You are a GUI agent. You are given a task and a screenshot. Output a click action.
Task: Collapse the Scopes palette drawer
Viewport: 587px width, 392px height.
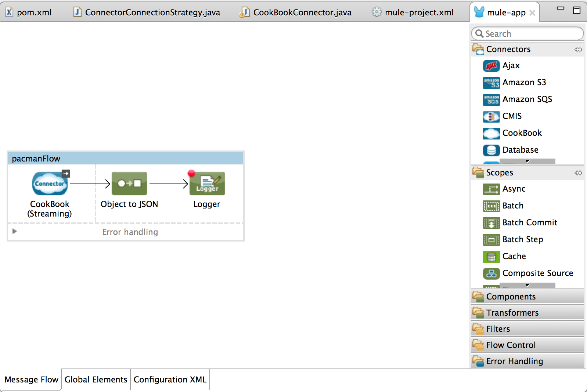click(527, 173)
